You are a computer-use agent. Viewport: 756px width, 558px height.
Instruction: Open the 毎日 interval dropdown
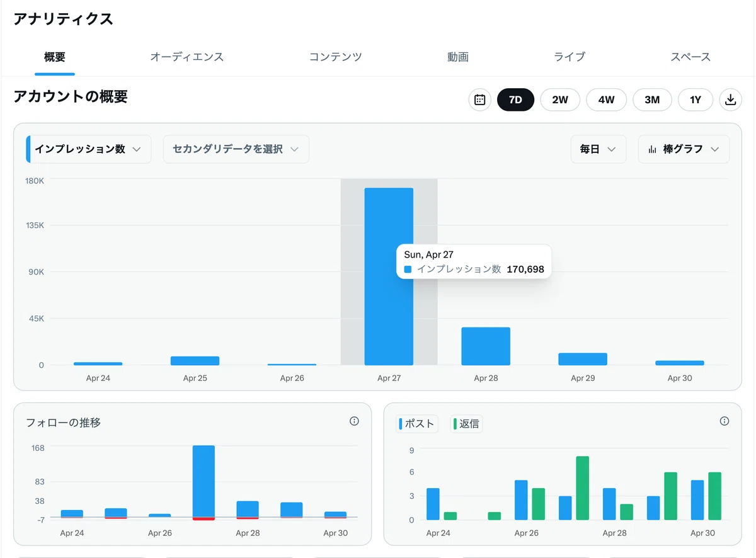tap(598, 149)
